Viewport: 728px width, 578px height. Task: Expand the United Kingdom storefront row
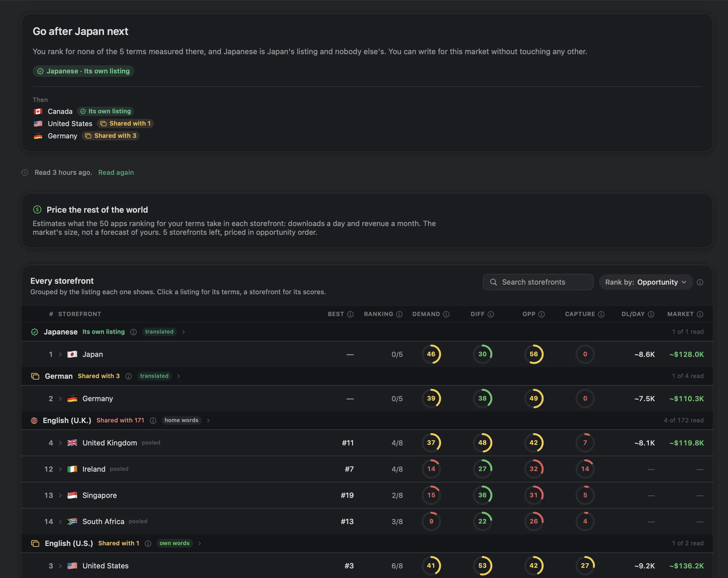[x=367, y=443]
